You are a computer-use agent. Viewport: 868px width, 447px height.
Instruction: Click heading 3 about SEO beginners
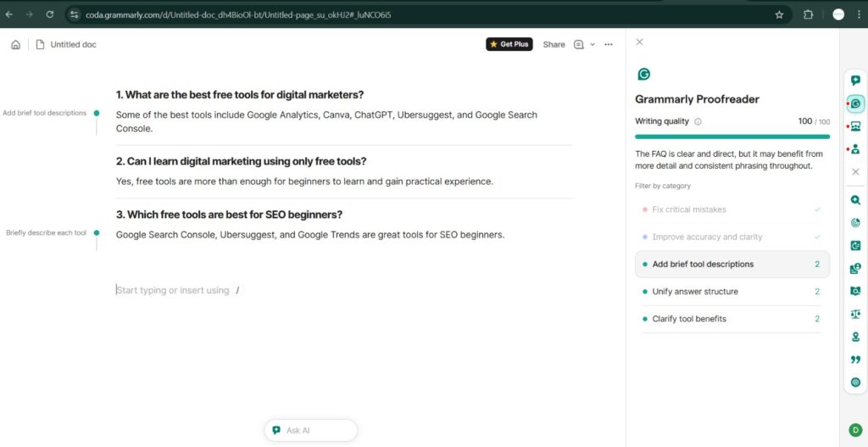click(x=229, y=215)
